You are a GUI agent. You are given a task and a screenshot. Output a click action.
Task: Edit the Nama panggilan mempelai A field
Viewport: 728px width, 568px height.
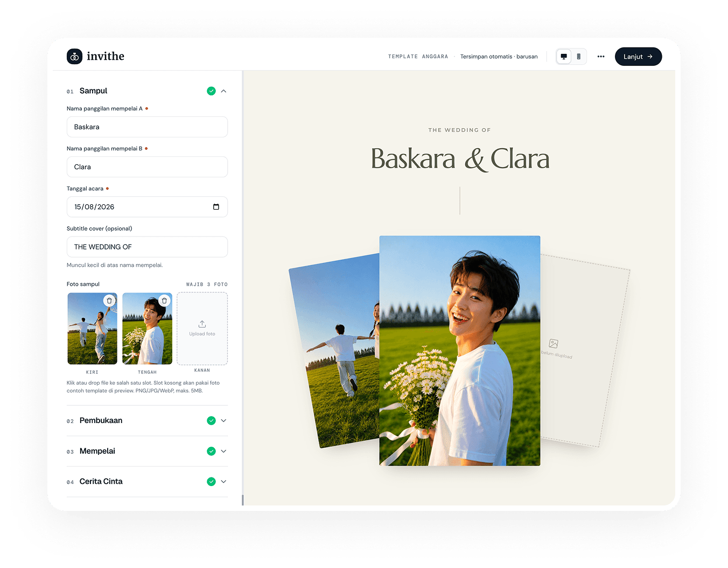[147, 127]
